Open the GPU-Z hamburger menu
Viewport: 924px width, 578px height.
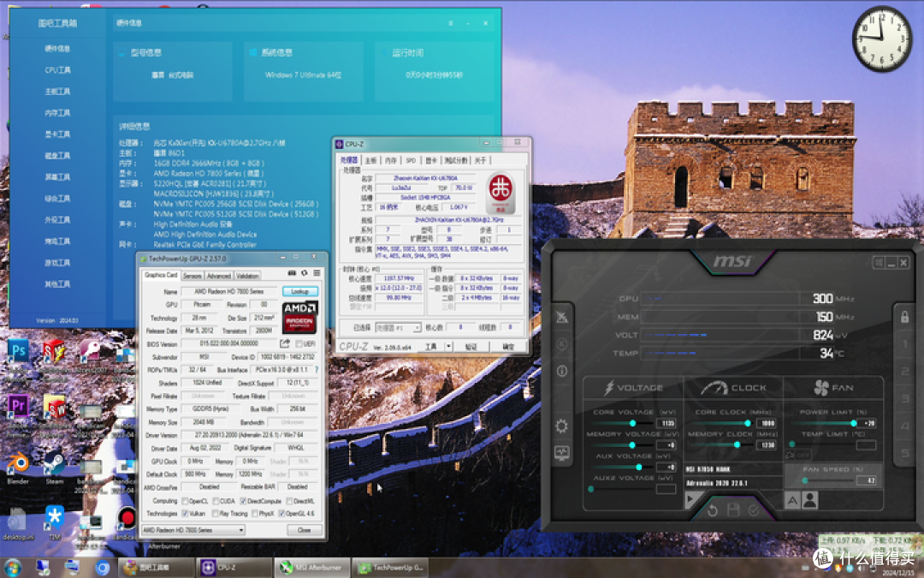pos(317,273)
